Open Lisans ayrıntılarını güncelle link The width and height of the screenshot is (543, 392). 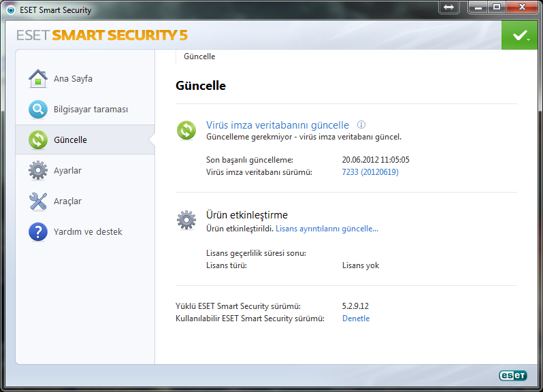click(327, 229)
